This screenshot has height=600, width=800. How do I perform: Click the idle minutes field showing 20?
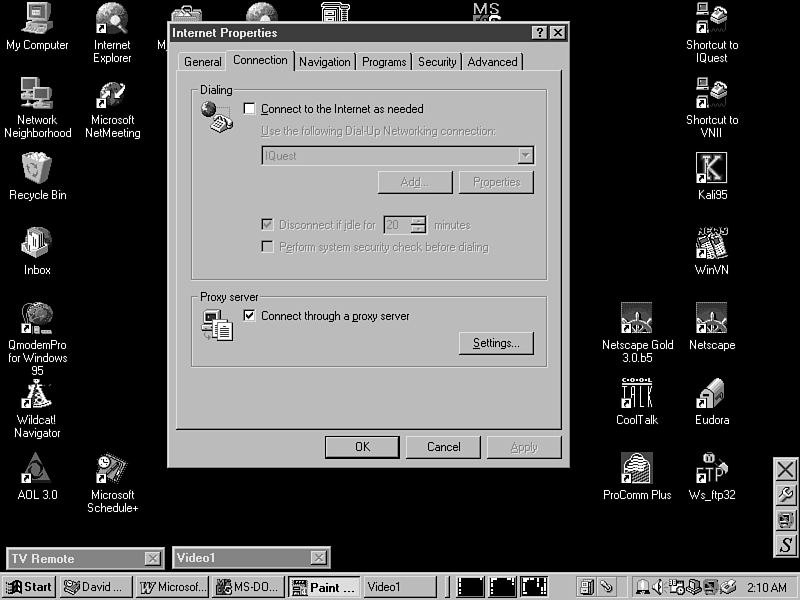(x=397, y=225)
